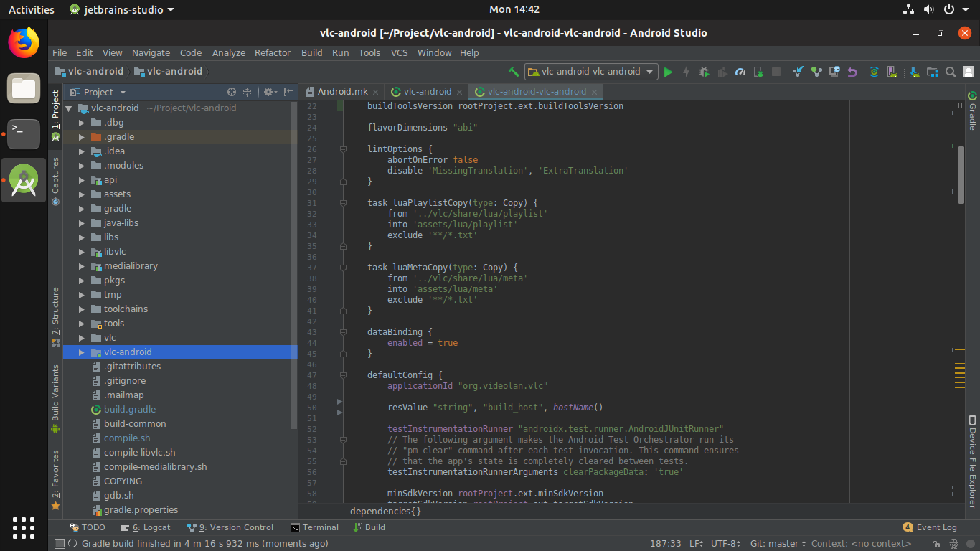Open the Profile app gauge icon
This screenshot has height=551, width=980.
740,72
